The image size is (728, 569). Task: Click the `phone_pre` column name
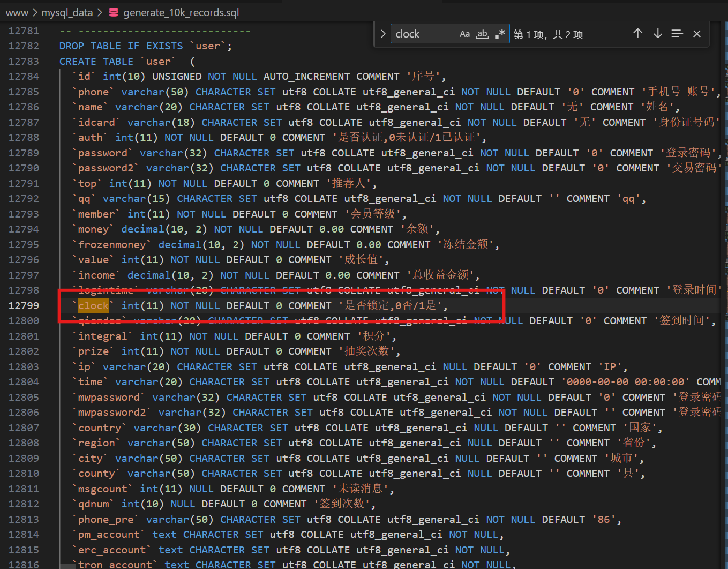[x=106, y=519]
